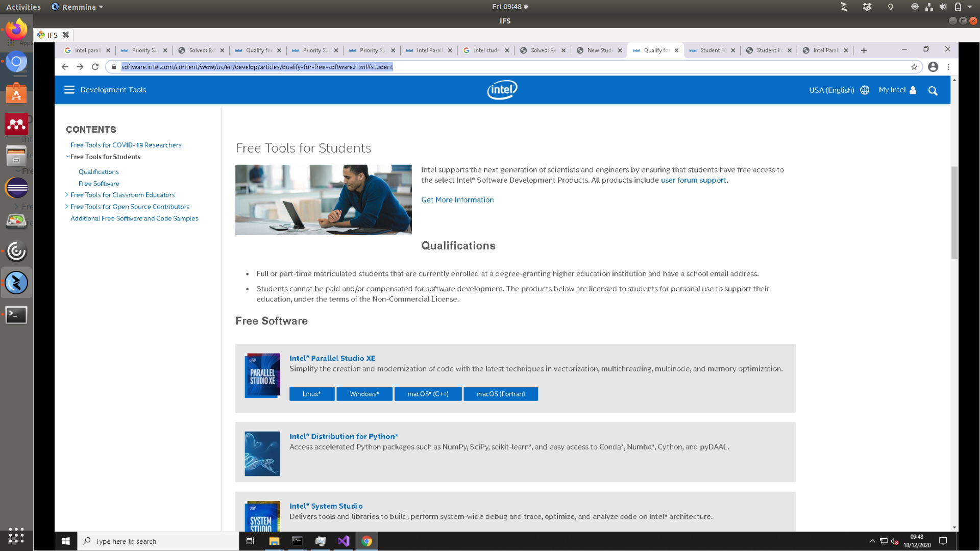980x551 pixels.
Task: Click the page vertical scrollbar thumb
Action: [x=954, y=213]
